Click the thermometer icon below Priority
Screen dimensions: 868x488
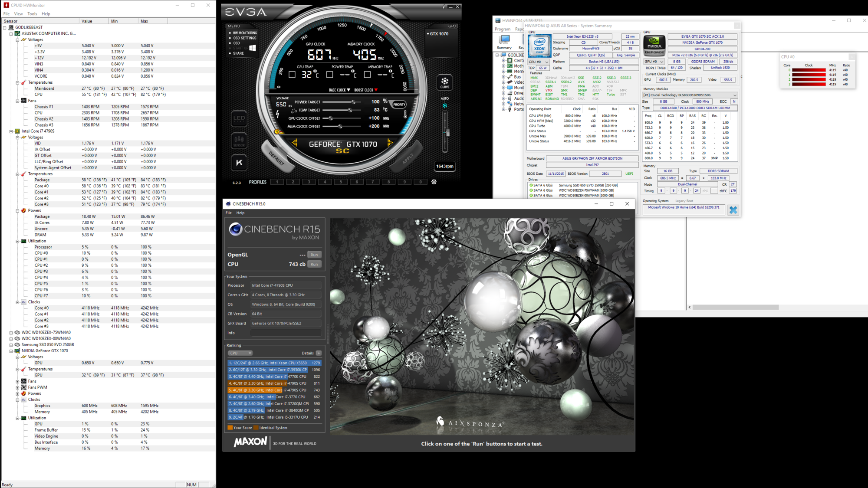(x=405, y=114)
